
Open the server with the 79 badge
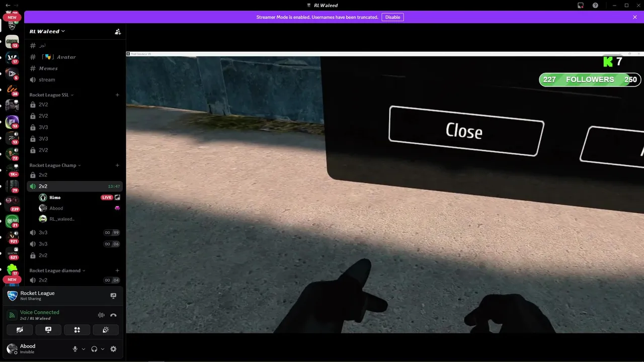tap(12, 186)
